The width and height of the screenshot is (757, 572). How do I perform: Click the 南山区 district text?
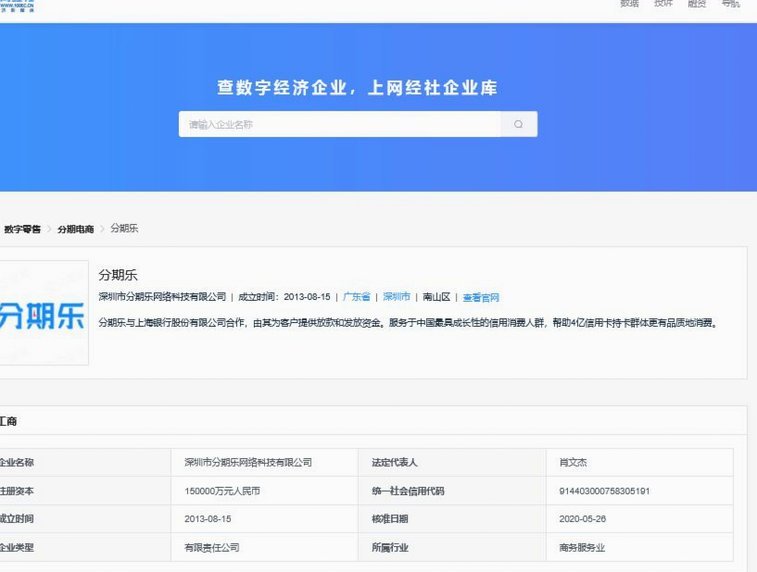(436, 297)
